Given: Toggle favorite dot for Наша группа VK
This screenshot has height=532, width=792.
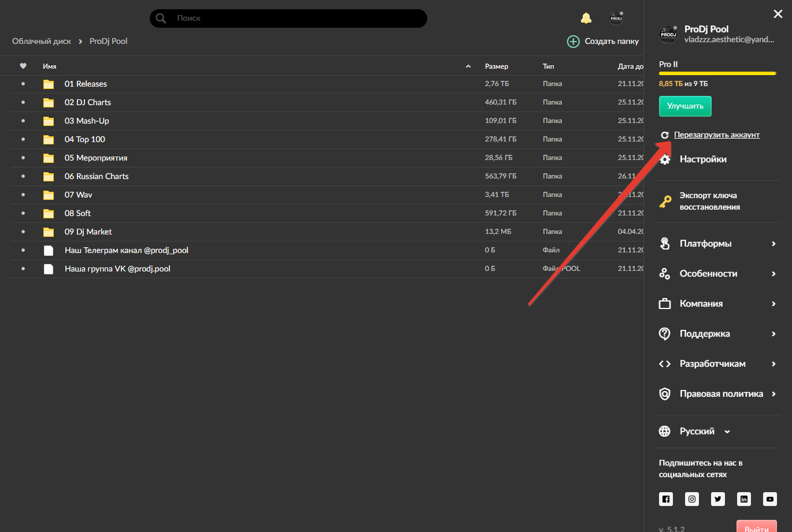Looking at the screenshot, I should (x=23, y=269).
